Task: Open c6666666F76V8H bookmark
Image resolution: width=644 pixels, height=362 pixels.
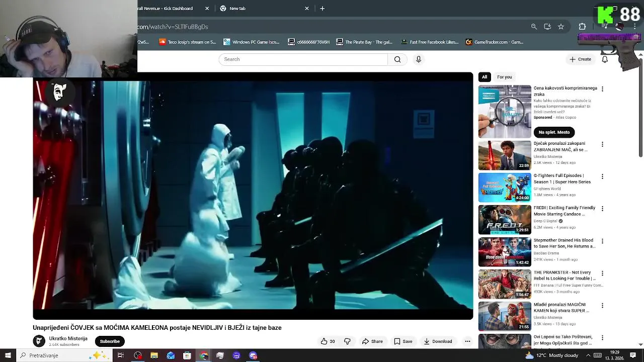Action: 308,42
